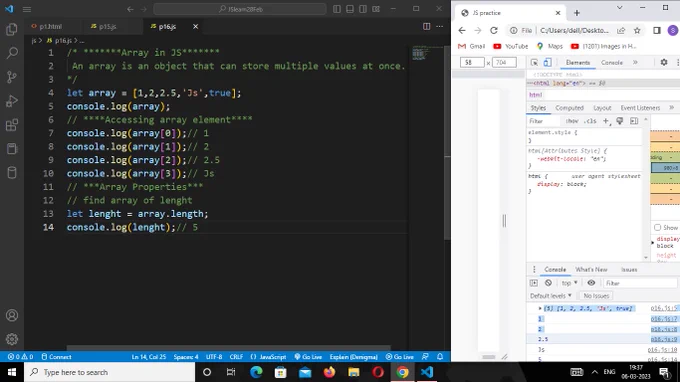Open the top JavaScript context dropdown
The width and height of the screenshot is (680, 382).
569,283
